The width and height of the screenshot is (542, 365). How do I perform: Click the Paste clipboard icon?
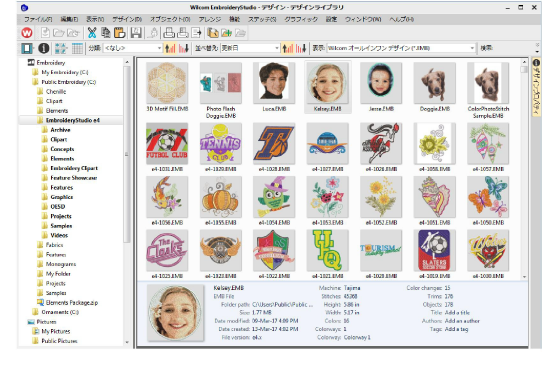coord(120,33)
